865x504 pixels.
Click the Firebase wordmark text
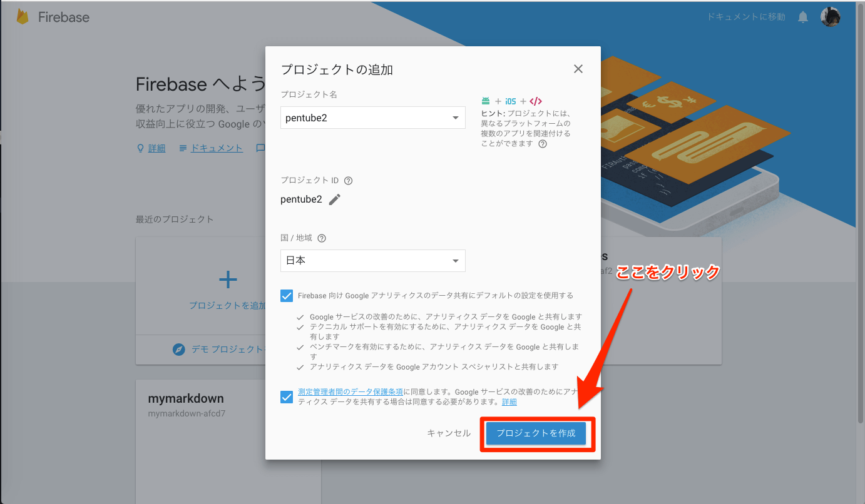(64, 18)
